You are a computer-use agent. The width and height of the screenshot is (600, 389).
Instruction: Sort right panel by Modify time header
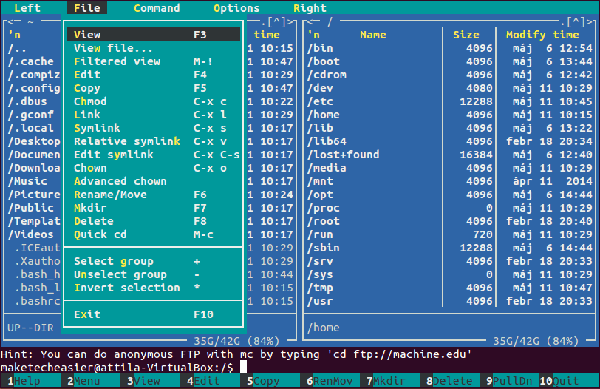(543, 35)
